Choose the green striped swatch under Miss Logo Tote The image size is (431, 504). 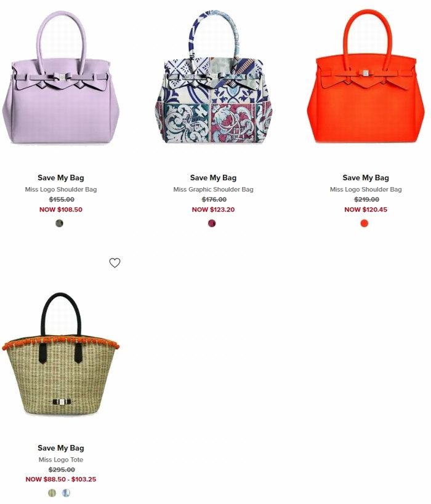click(52, 492)
